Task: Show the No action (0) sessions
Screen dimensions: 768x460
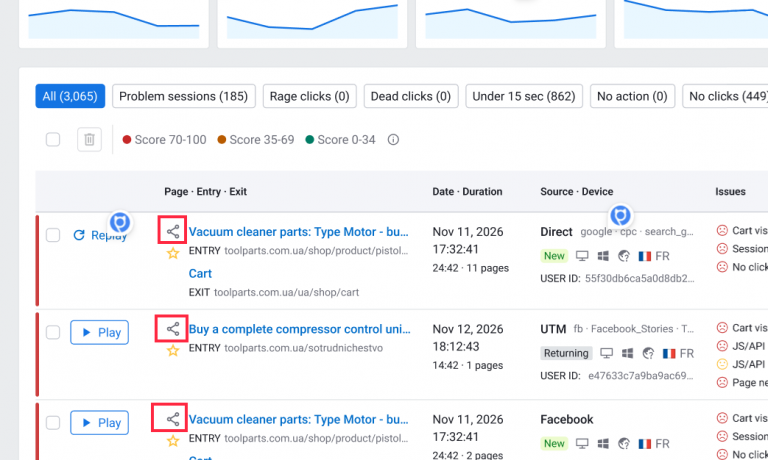Action: pos(632,96)
